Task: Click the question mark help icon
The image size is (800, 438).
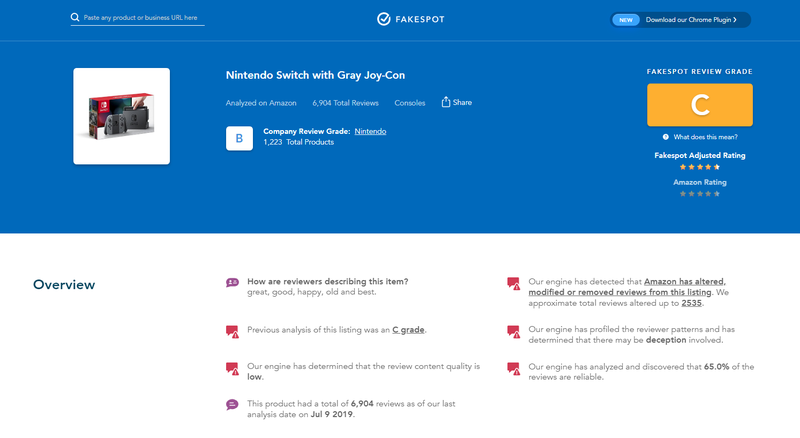Action: click(666, 137)
